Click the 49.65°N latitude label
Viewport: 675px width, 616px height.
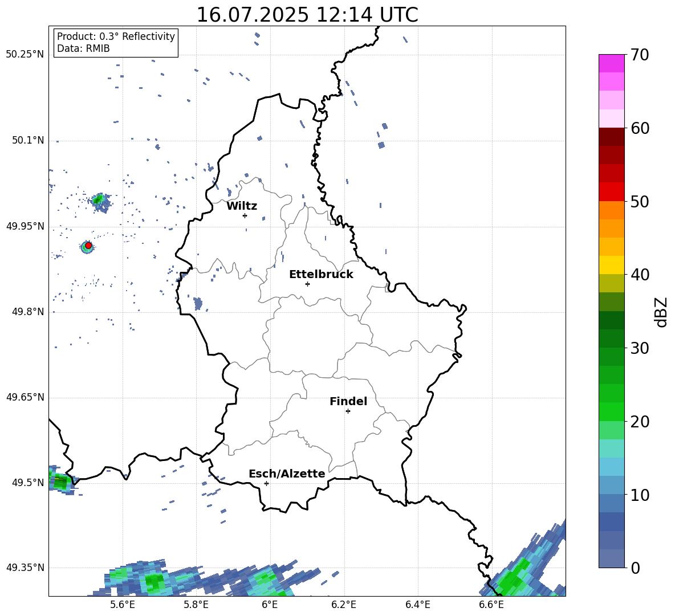tap(25, 397)
